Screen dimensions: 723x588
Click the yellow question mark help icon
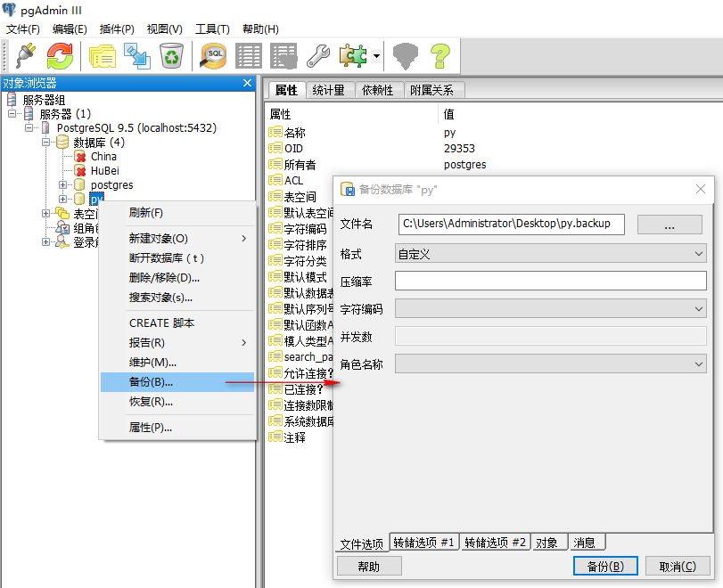(x=440, y=56)
